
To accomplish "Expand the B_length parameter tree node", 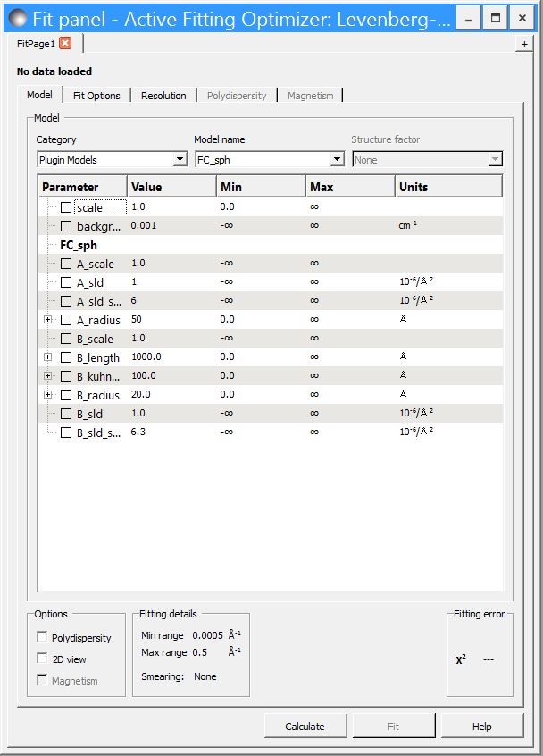I will (48, 357).
